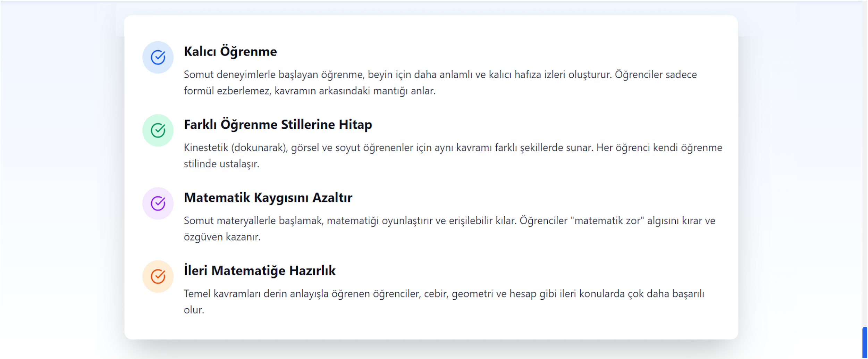The image size is (868, 359).
Task: Click the purple checkmark icon beside Matematik Kaygısını Azaltır
Action: coord(158,203)
